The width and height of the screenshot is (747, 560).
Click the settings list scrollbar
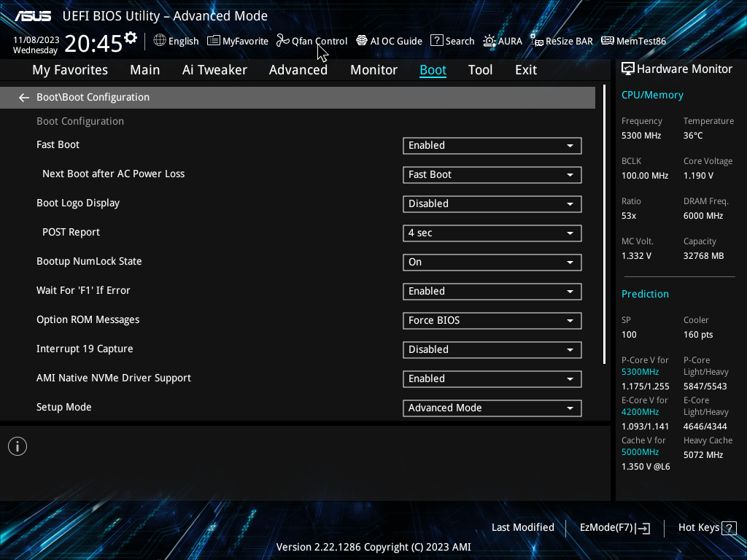(604, 225)
